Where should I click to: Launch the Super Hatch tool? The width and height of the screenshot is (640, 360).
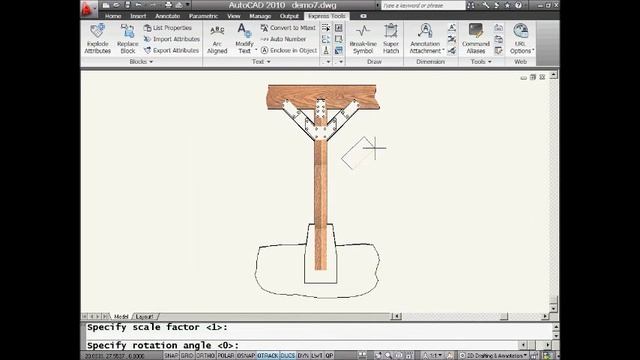tap(391, 39)
